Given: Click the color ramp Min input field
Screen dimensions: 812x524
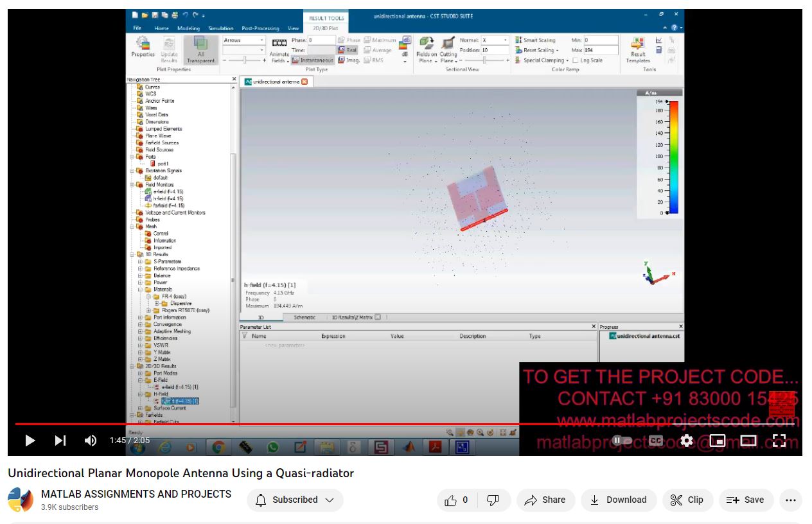Looking at the screenshot, I should click(601, 40).
